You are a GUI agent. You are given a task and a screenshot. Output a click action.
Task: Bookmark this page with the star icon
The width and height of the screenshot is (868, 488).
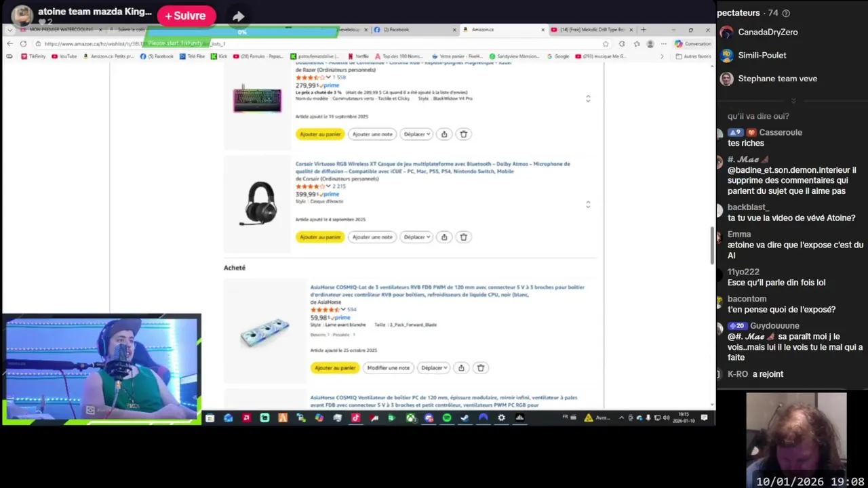[x=606, y=43]
